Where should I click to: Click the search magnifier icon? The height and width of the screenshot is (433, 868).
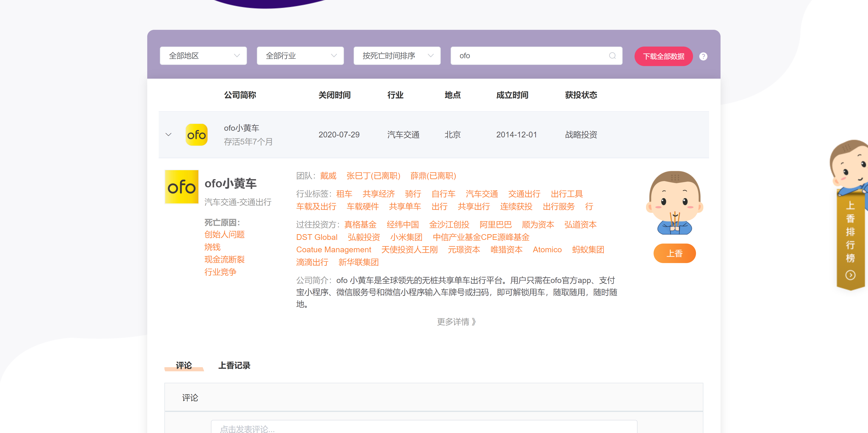tap(612, 56)
